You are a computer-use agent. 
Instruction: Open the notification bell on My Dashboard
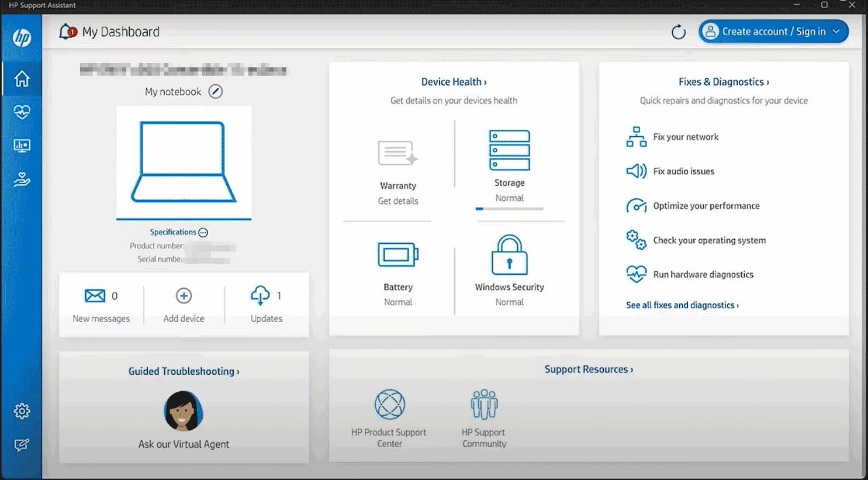point(67,31)
